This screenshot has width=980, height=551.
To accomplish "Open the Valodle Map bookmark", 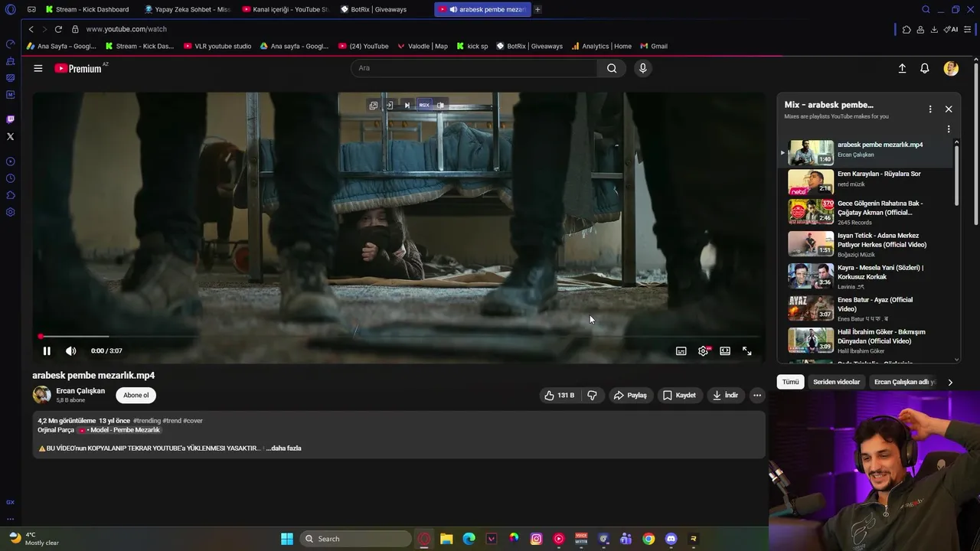I will tap(422, 46).
